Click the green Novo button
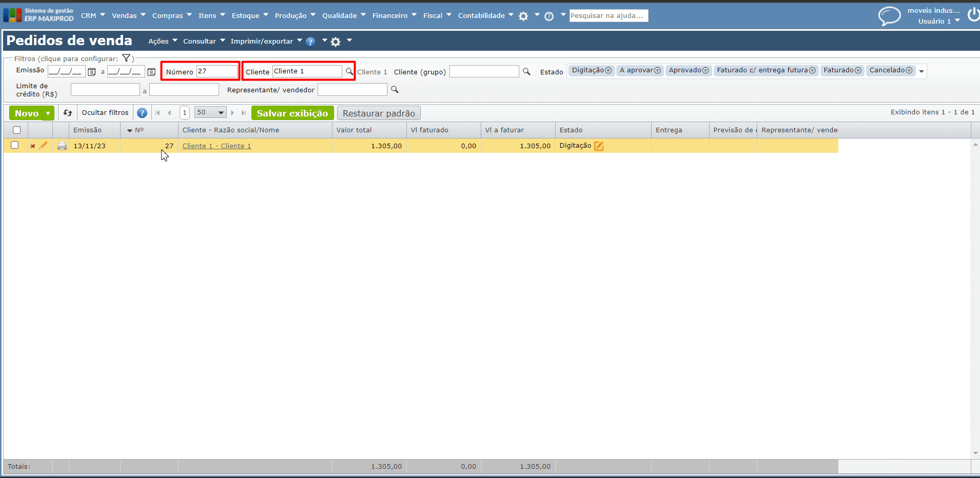This screenshot has width=980, height=478. 26,113
